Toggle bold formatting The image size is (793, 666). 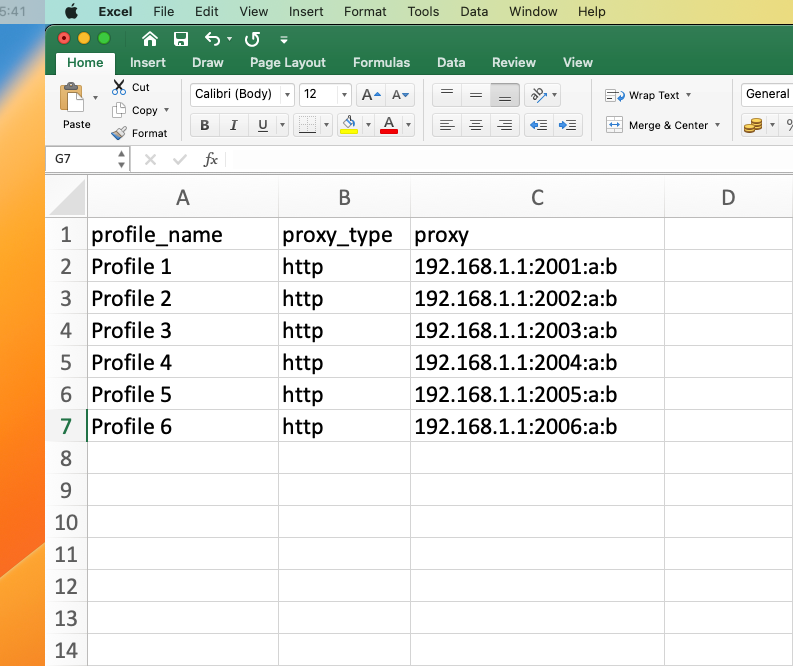205,125
